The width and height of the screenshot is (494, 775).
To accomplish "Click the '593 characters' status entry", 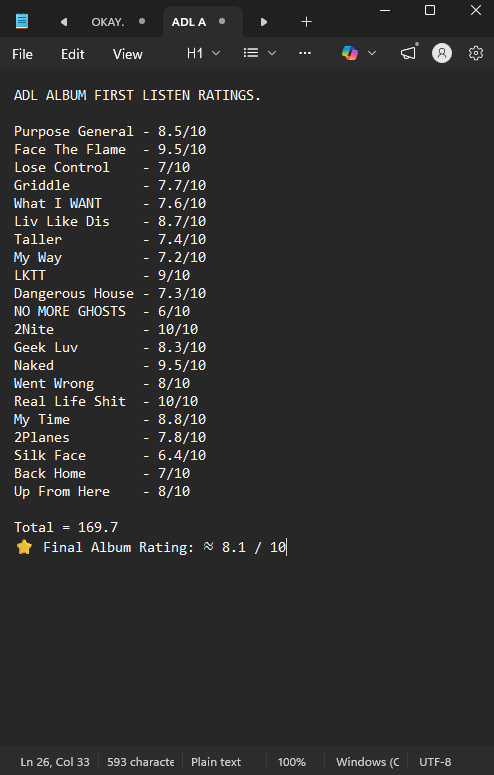I will point(140,762).
